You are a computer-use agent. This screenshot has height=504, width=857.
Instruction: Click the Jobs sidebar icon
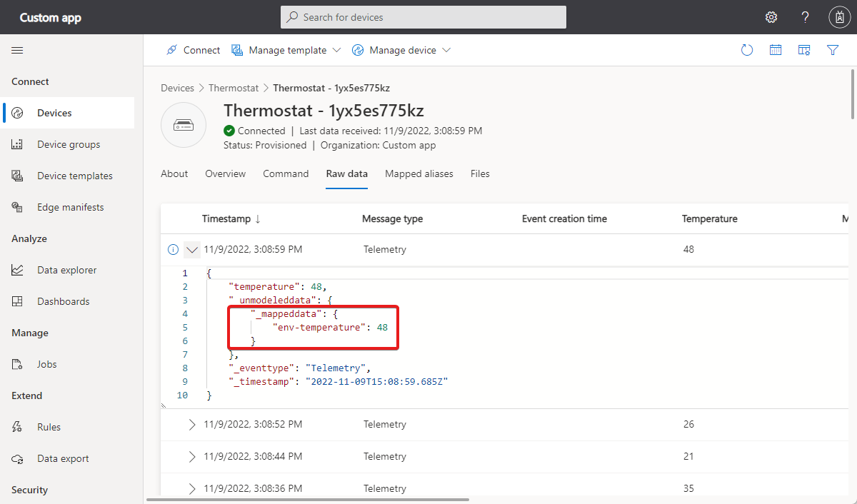[x=17, y=364]
